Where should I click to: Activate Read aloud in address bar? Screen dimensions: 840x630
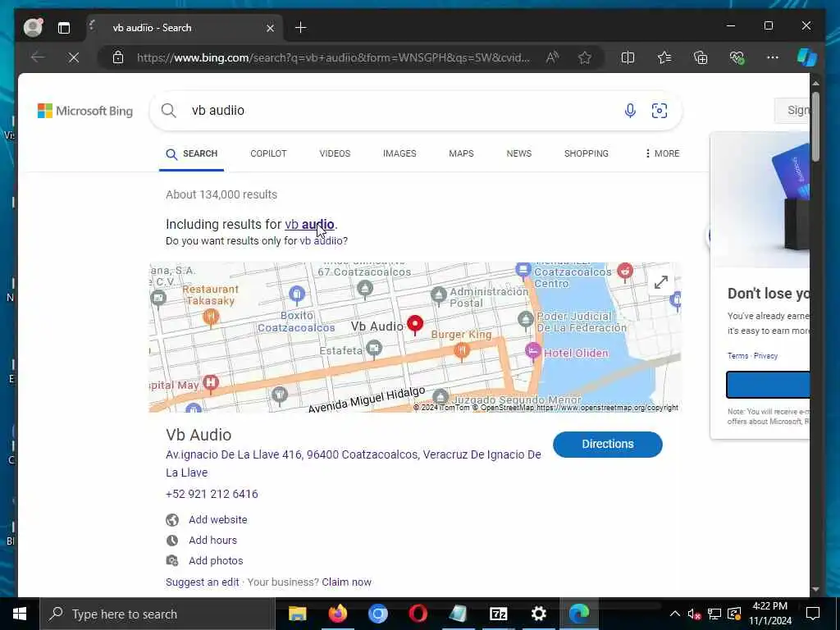pos(552,57)
